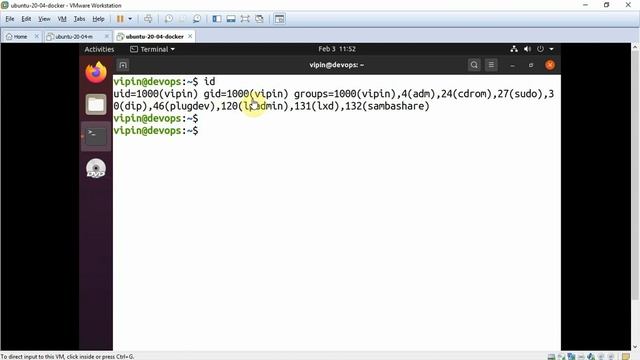Viewport: 640px width, 360px height.
Task: Enter full screen mode
Action: click(x=245, y=19)
